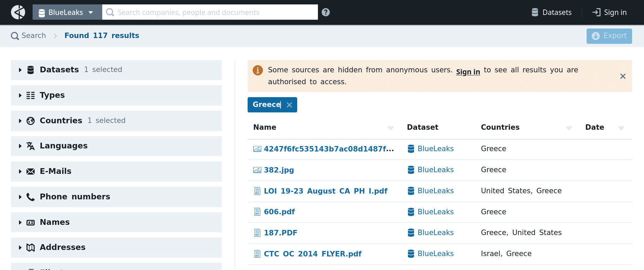This screenshot has height=270, width=644.
Task: Click the magnifier icon in Search breadcrumb
Action: 15,36
